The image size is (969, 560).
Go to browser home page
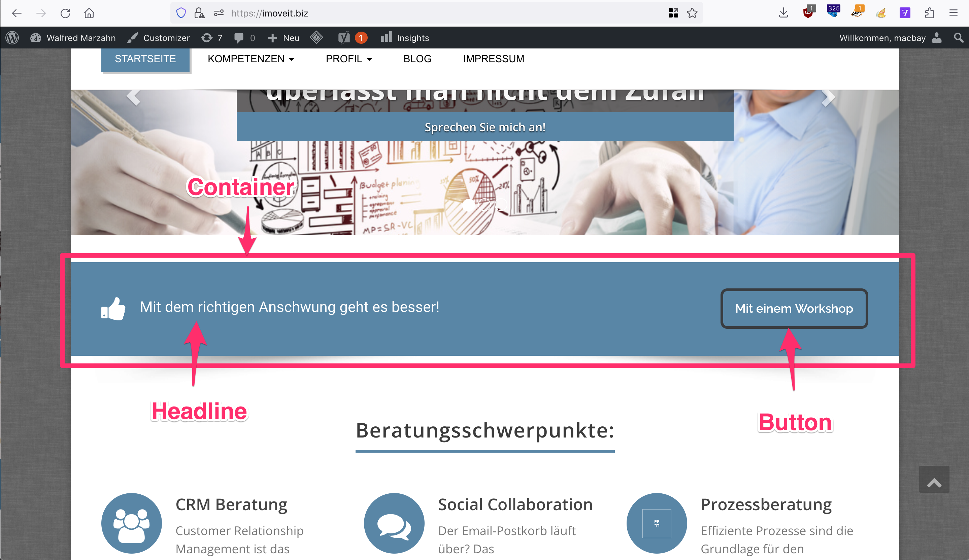point(89,13)
